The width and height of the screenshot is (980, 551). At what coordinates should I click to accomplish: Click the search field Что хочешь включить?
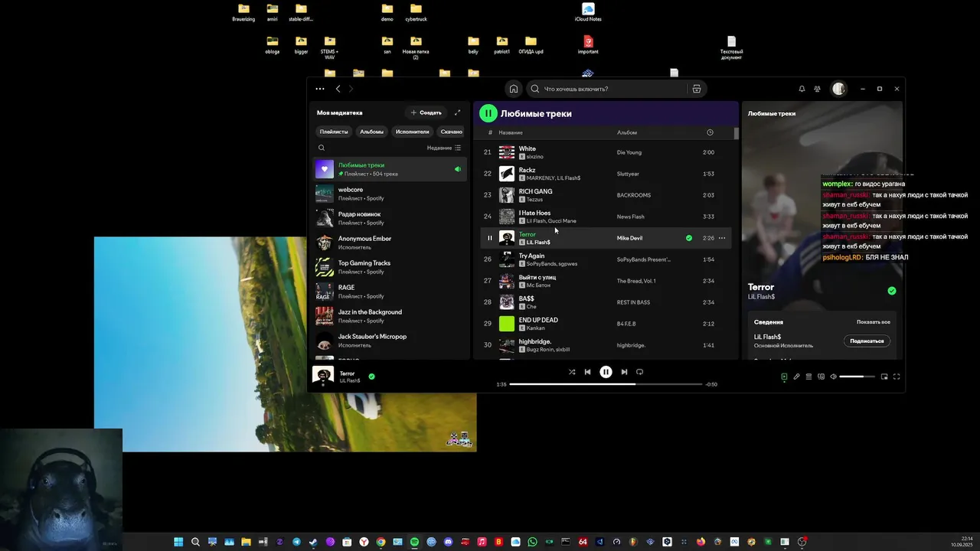click(605, 89)
